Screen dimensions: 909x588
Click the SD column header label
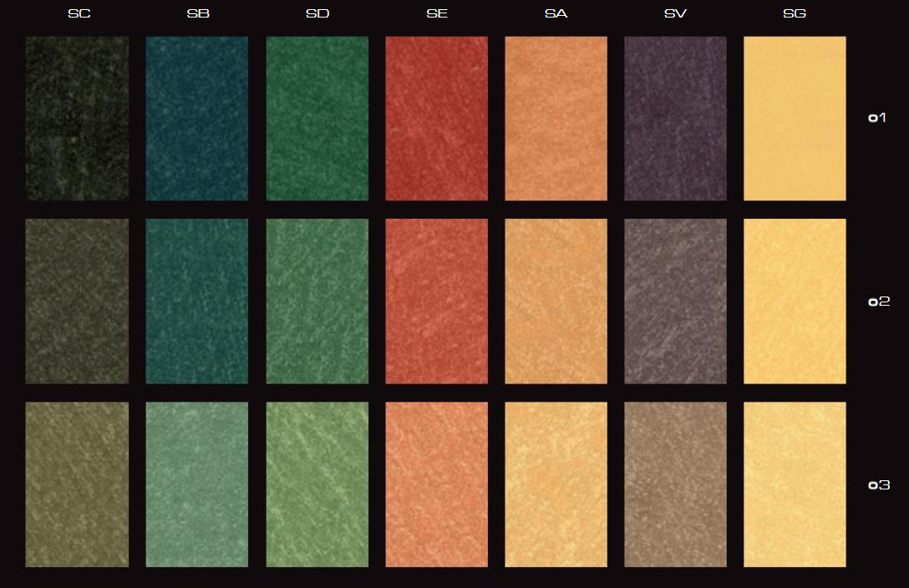click(x=317, y=13)
